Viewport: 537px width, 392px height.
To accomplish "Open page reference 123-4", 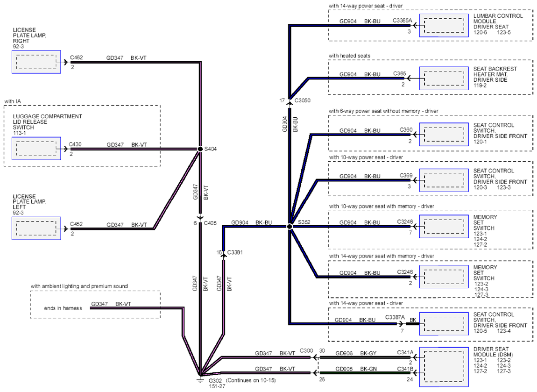I will 504,331.
